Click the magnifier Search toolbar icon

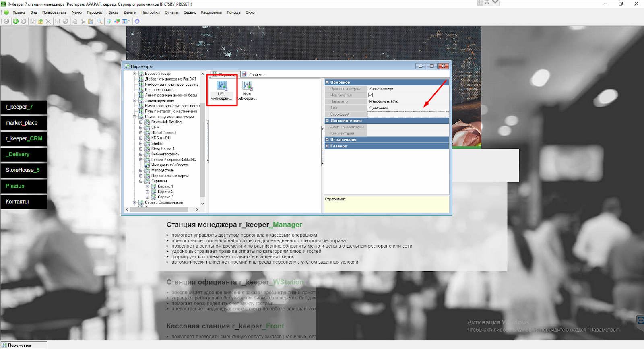tap(100, 21)
